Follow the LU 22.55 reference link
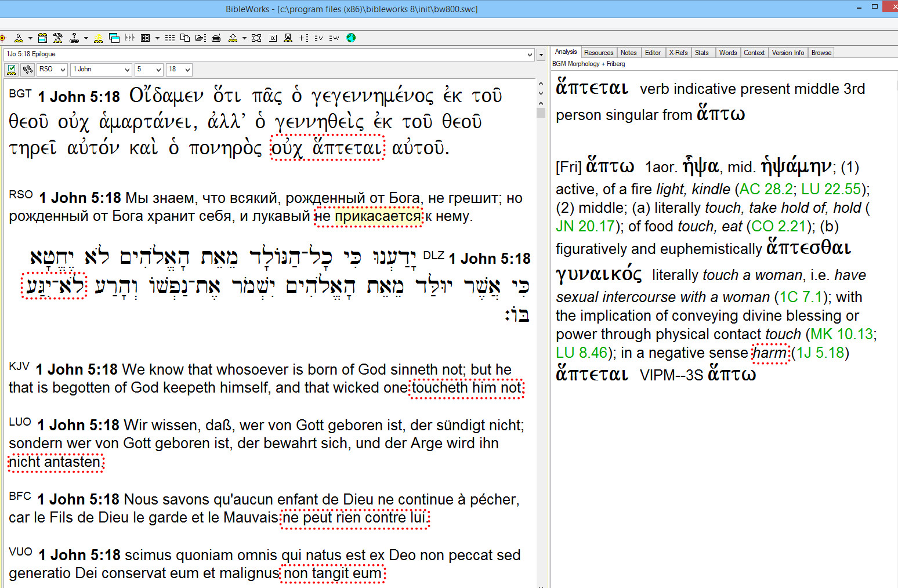The width and height of the screenshot is (898, 588). click(831, 189)
